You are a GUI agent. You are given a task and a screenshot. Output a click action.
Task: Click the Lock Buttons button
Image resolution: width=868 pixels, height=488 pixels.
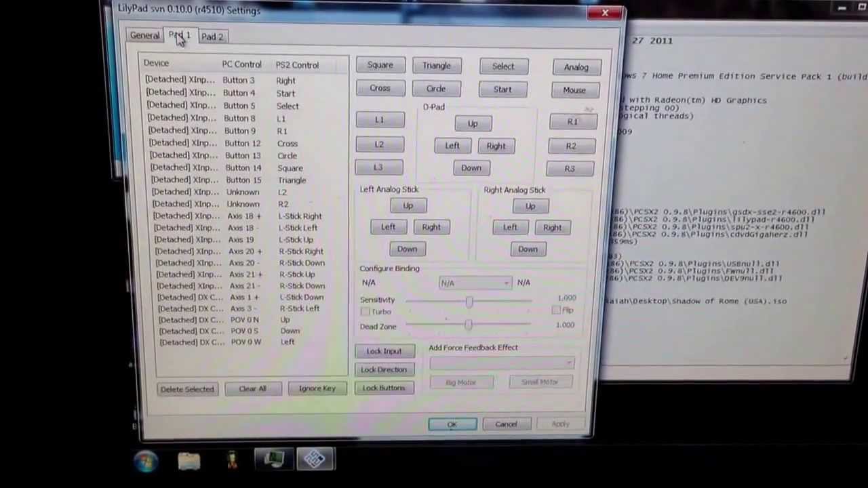click(x=383, y=388)
